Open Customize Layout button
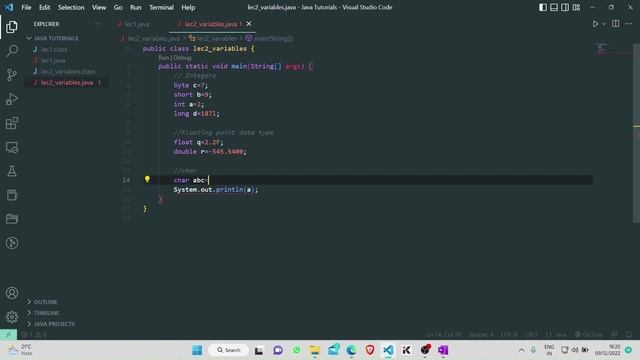Image resolution: width=640 pixels, height=360 pixels. pyautogui.click(x=576, y=7)
